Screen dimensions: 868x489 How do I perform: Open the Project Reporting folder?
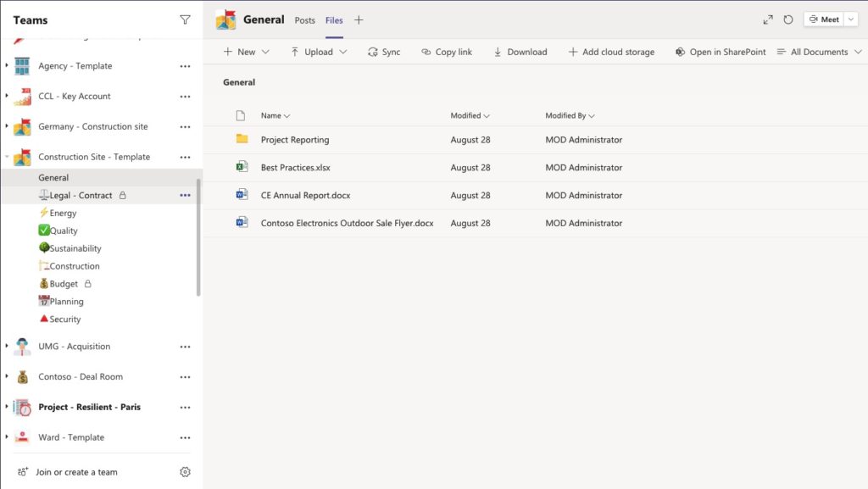tap(295, 140)
